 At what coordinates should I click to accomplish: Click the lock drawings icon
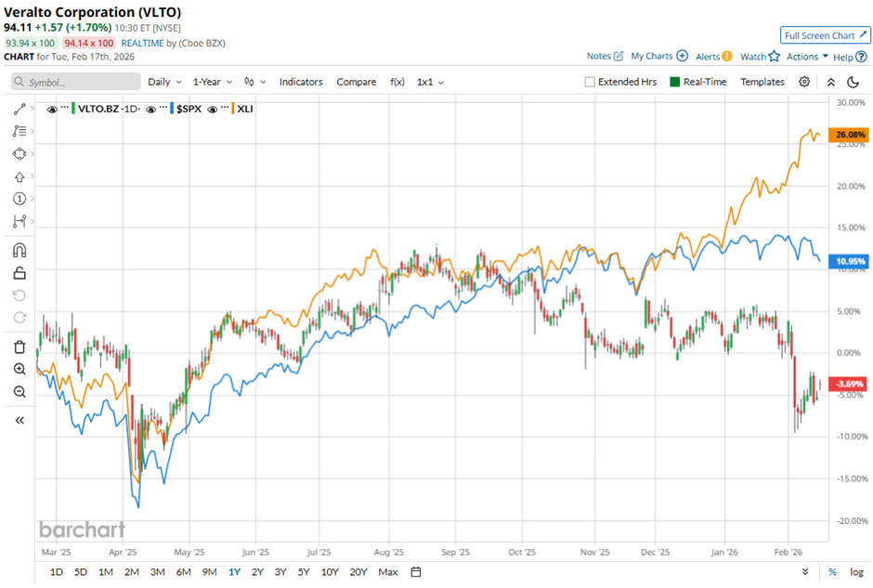[x=19, y=272]
